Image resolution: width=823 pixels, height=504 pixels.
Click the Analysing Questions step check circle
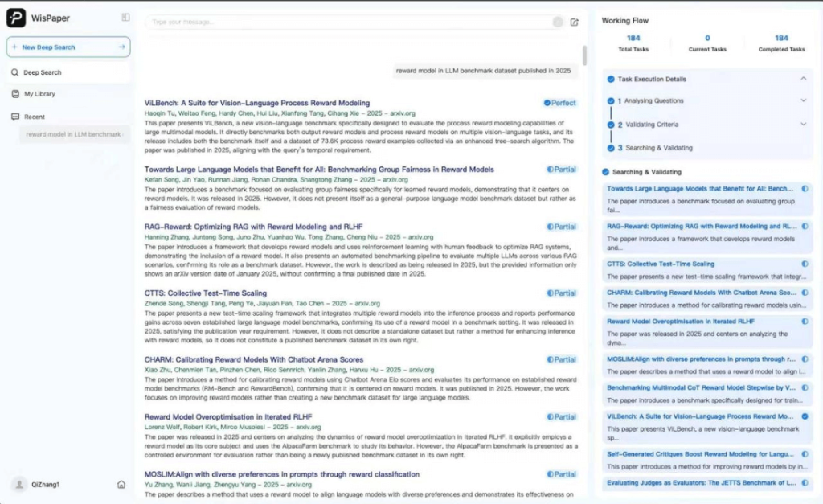click(610, 101)
